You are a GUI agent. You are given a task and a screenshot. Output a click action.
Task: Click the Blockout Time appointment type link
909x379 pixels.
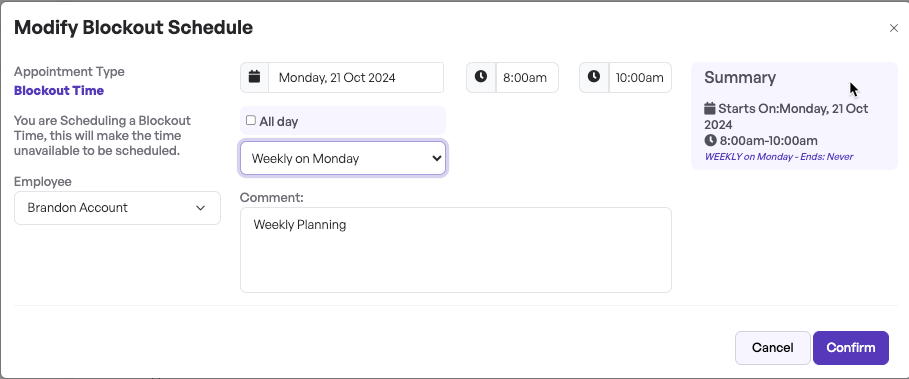click(x=59, y=90)
